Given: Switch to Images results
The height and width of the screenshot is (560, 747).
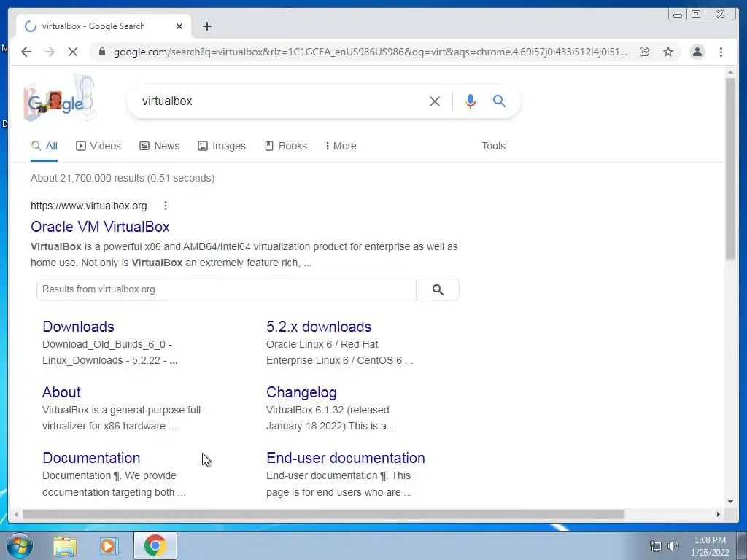Looking at the screenshot, I should pos(222,146).
